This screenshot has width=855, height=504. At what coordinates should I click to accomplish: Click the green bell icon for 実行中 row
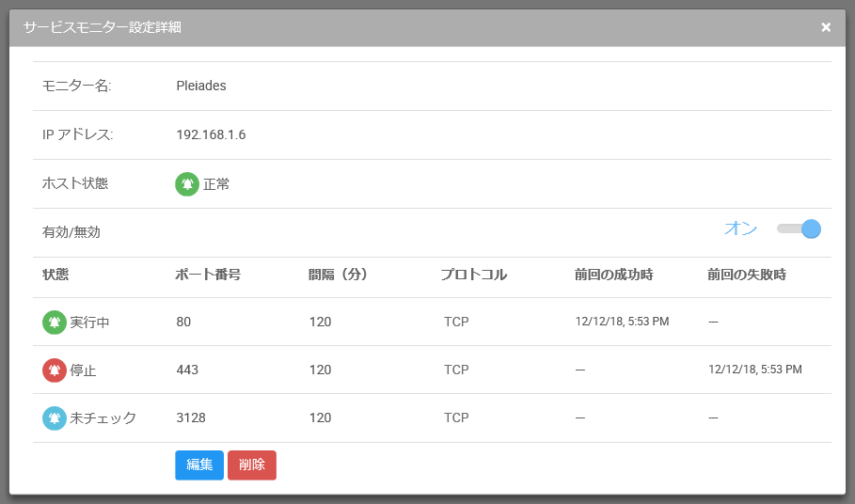(55, 322)
